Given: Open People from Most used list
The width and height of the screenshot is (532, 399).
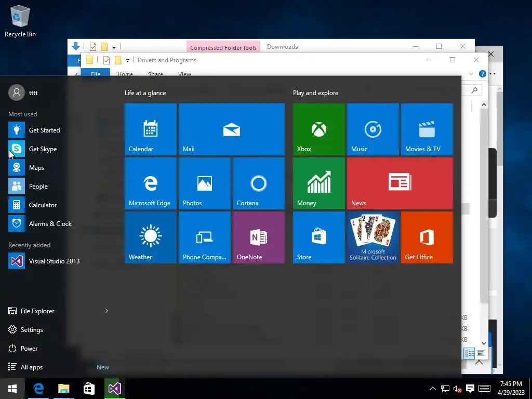Looking at the screenshot, I should pyautogui.click(x=58, y=187).
